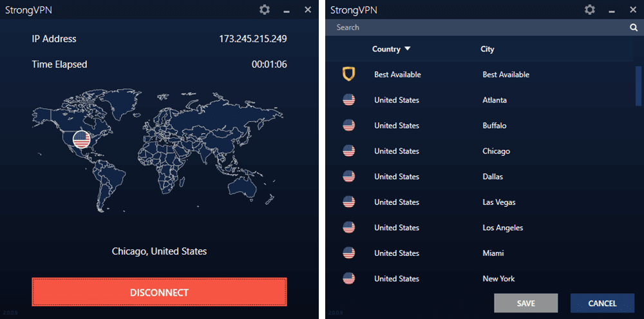Choose the New York server
Viewport: 644px width, 319px height.
[x=479, y=278]
